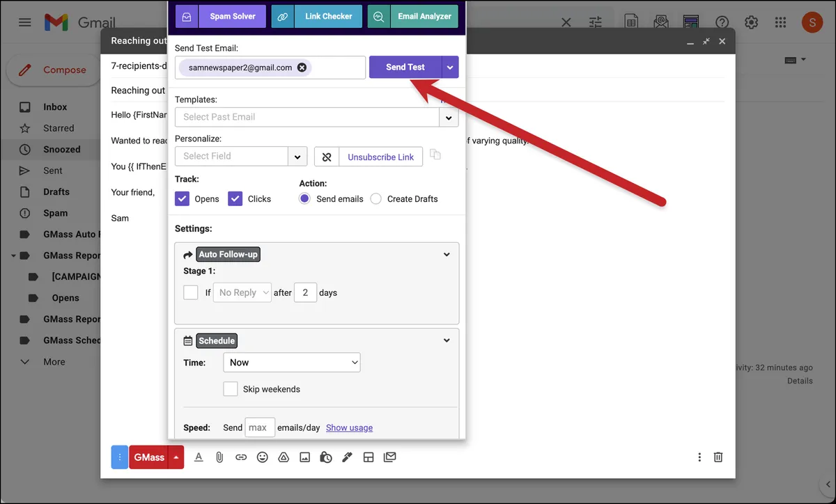
Task: Open the Time dropdown set to Now
Action: tap(291, 362)
